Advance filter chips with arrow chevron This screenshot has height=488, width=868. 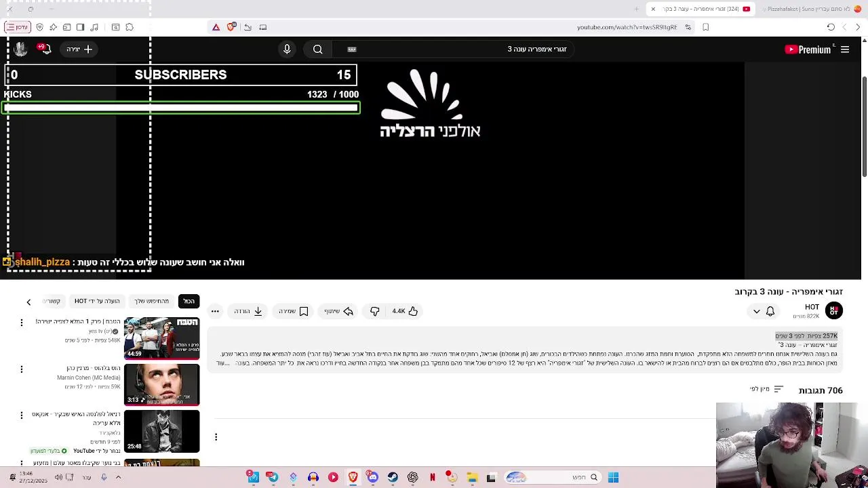point(28,302)
